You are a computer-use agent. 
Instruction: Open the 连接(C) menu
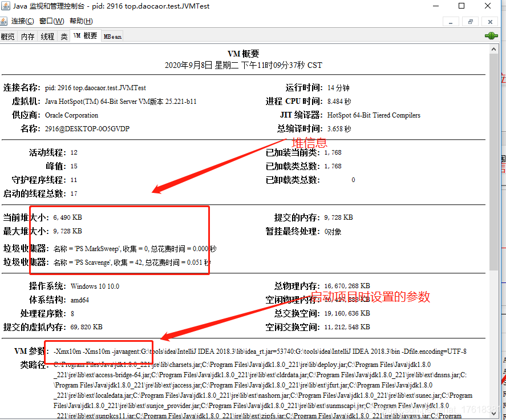(x=22, y=21)
